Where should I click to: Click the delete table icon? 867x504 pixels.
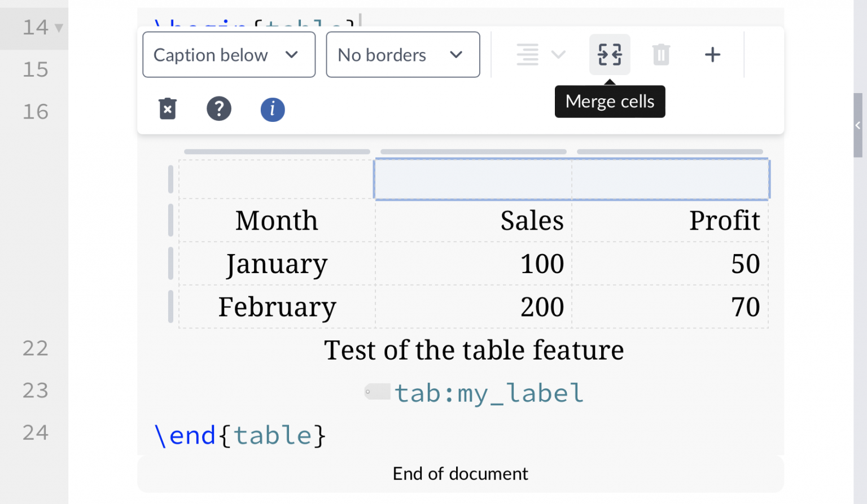(x=167, y=109)
